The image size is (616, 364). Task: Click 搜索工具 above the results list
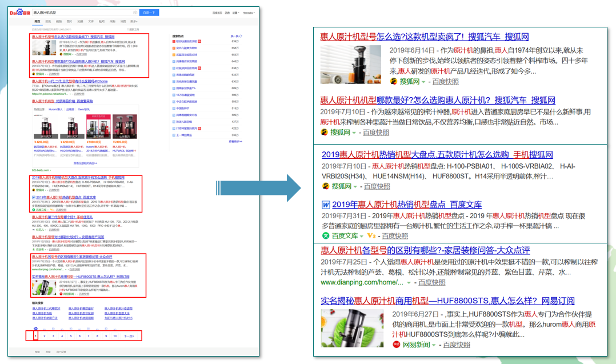(133, 30)
